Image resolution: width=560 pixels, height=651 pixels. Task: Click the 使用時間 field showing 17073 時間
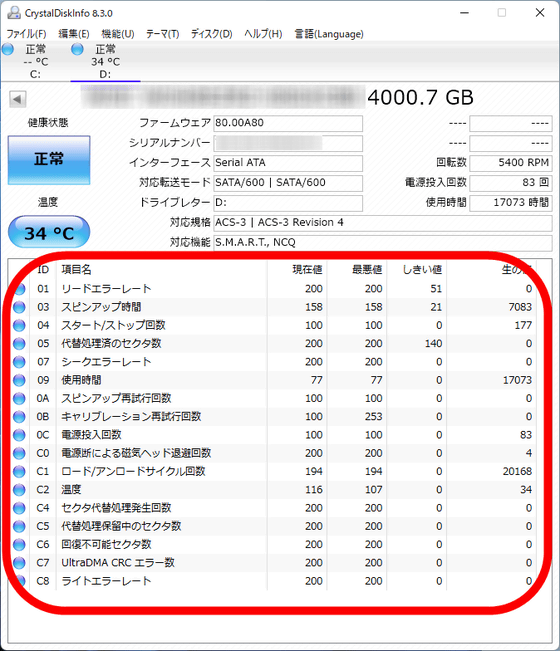pyautogui.click(x=511, y=203)
